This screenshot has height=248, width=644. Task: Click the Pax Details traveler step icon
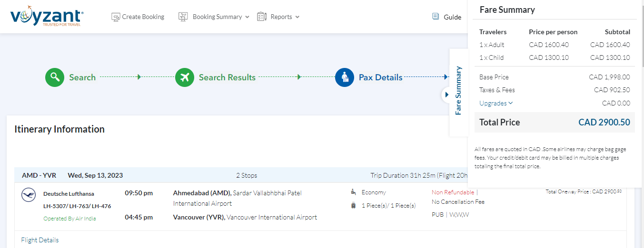[345, 77]
